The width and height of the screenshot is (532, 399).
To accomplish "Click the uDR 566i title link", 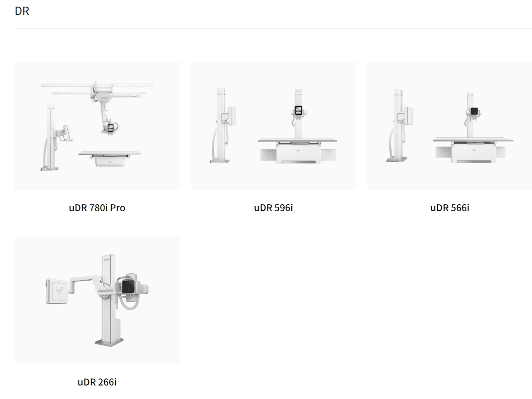I will [x=450, y=208].
